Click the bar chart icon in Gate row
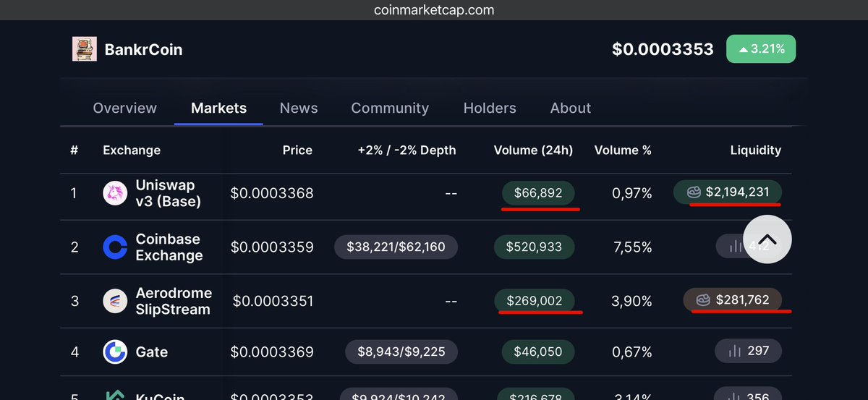 click(x=736, y=352)
